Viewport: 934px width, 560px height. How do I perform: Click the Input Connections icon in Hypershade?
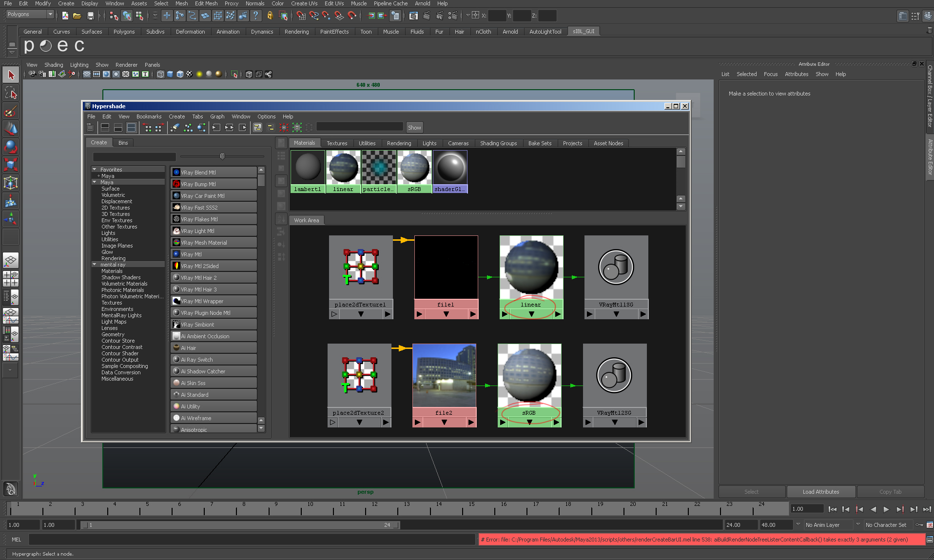216,128
